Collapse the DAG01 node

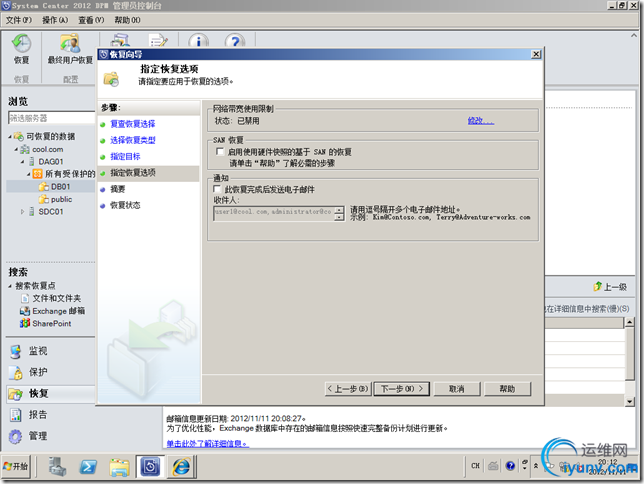pos(23,162)
